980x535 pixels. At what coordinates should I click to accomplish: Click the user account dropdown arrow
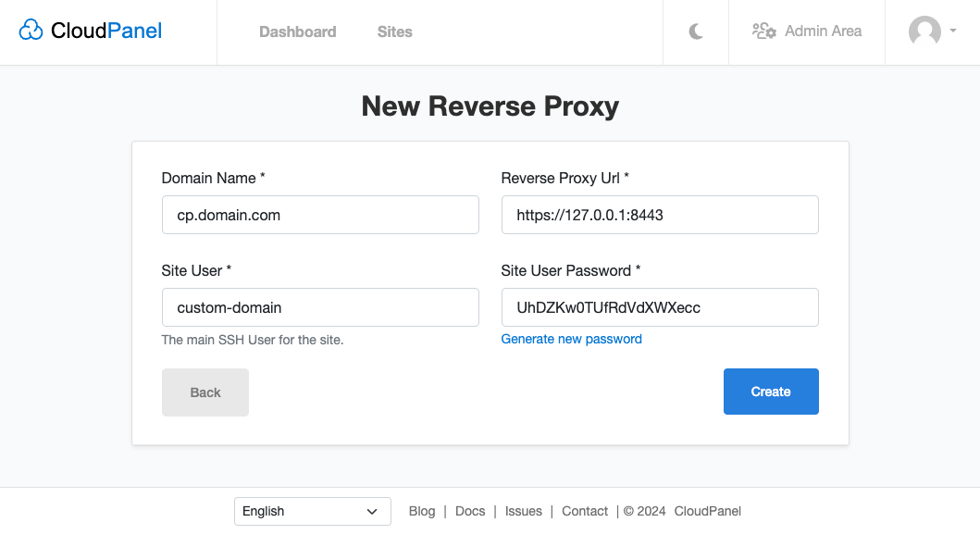pos(954,31)
